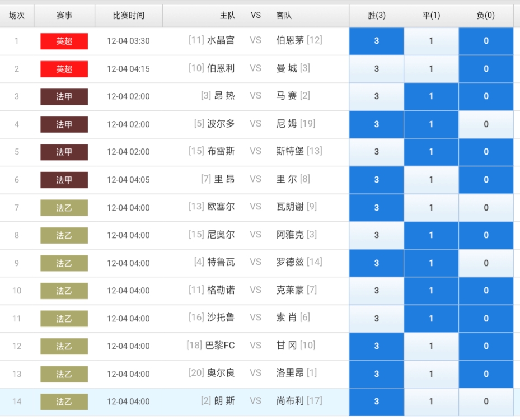Toggle draw (1) for match 5 布雷斯
520x420 pixels.
point(431,152)
